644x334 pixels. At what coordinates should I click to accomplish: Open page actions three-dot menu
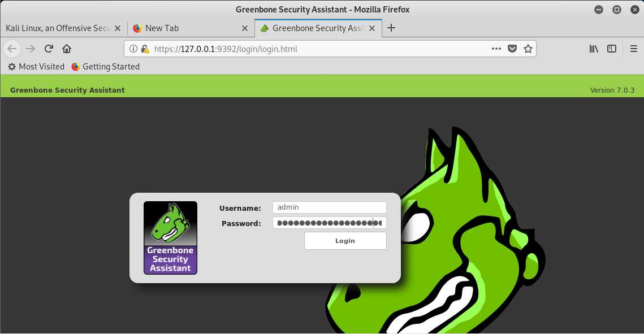coord(496,49)
